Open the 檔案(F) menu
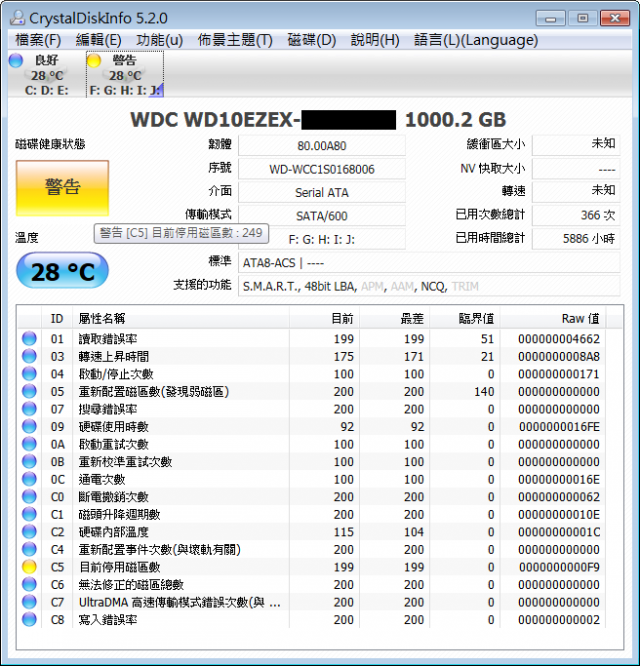The image size is (640, 667). [x=38, y=40]
